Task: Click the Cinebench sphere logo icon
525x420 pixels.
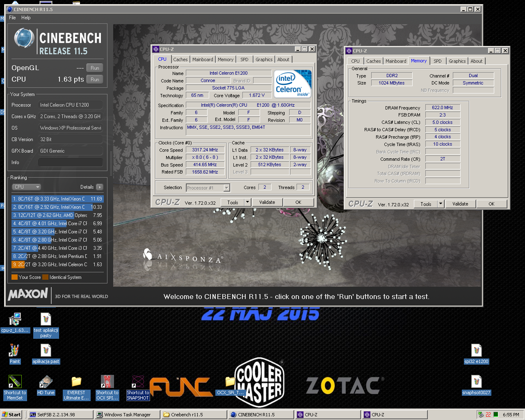Action: 24,38
